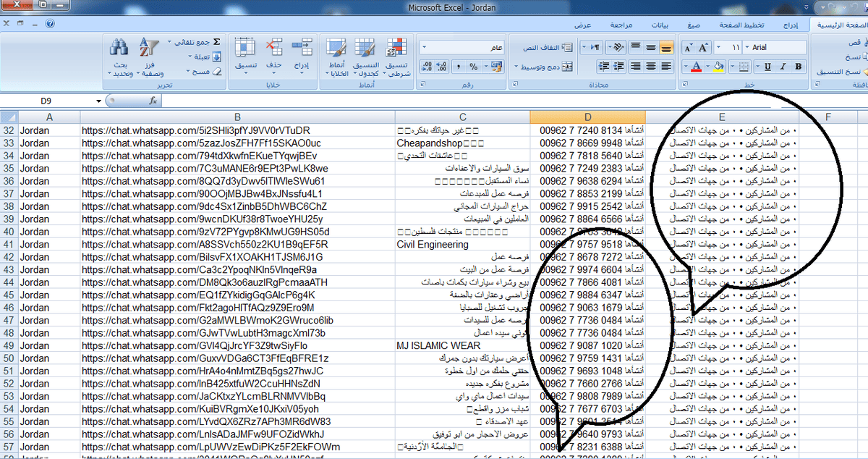Click the Clear button with eraser
Screen dimensions: 868x459
(203, 72)
